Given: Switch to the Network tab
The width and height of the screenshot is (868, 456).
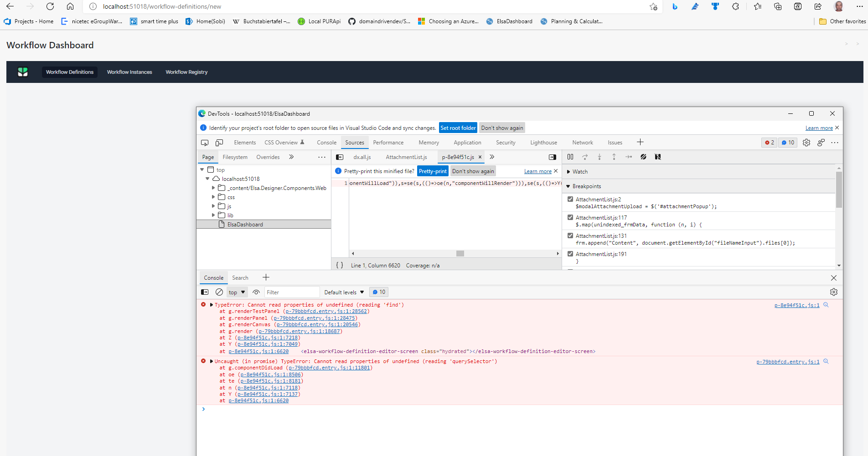Looking at the screenshot, I should [583, 143].
